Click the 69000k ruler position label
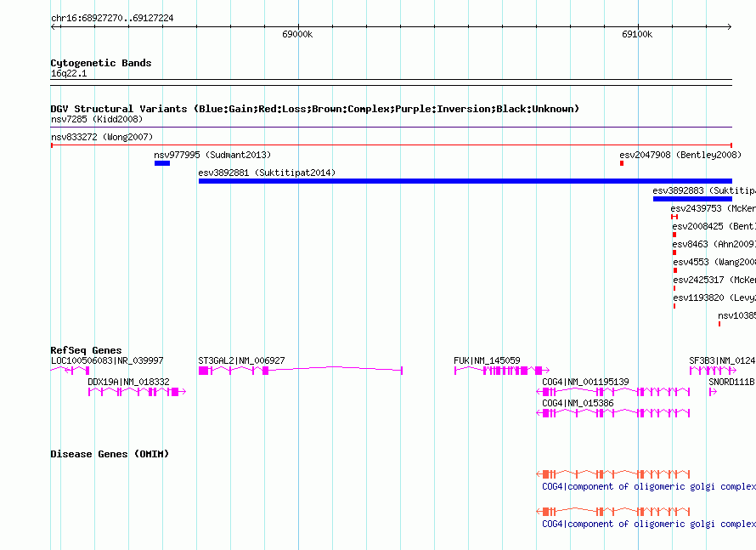Screen dimensions: 756x550 [297, 34]
